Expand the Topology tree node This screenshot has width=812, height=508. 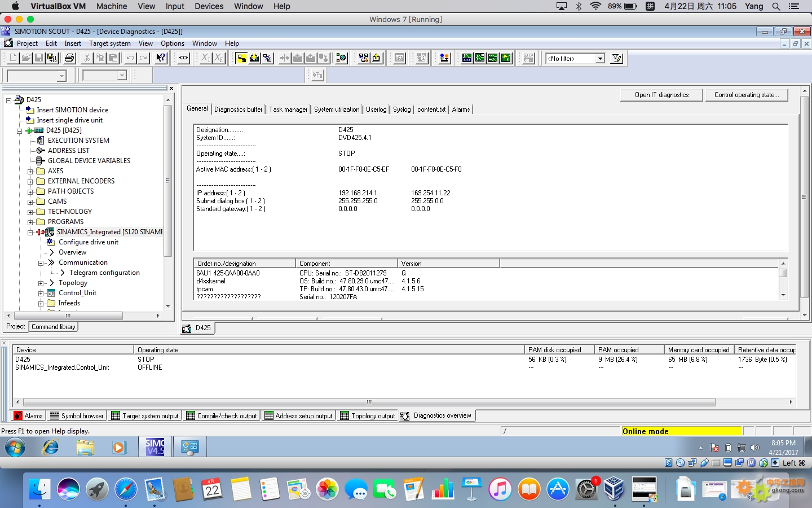coord(41,283)
